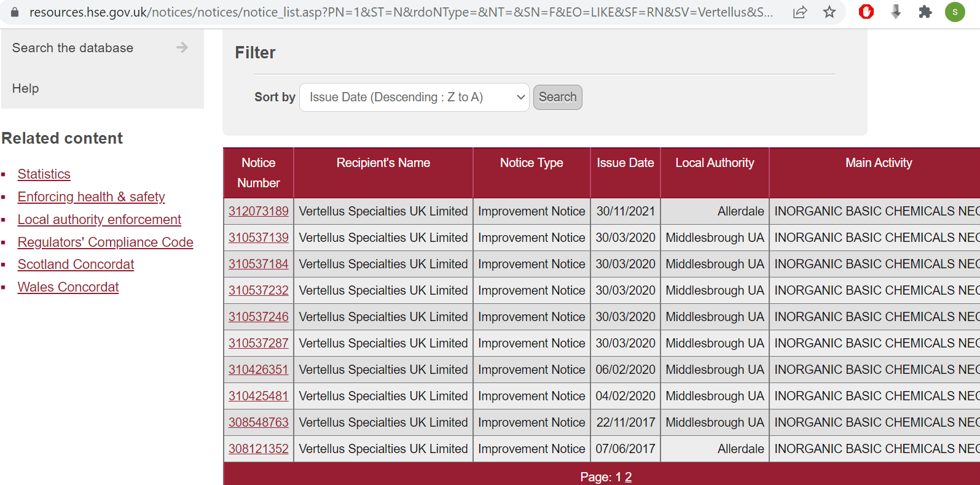
Task: Click the site security lock icon
Action: pos(15,12)
